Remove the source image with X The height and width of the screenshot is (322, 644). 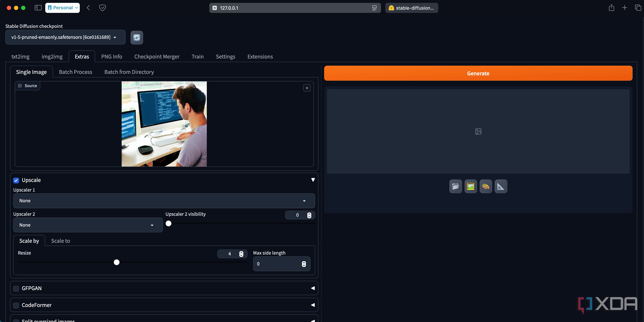click(307, 88)
